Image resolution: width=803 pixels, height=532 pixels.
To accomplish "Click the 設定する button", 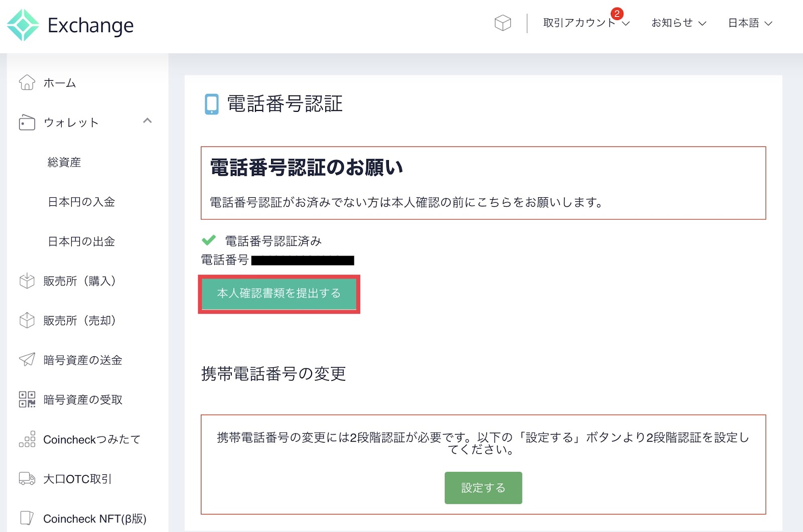I will point(483,488).
